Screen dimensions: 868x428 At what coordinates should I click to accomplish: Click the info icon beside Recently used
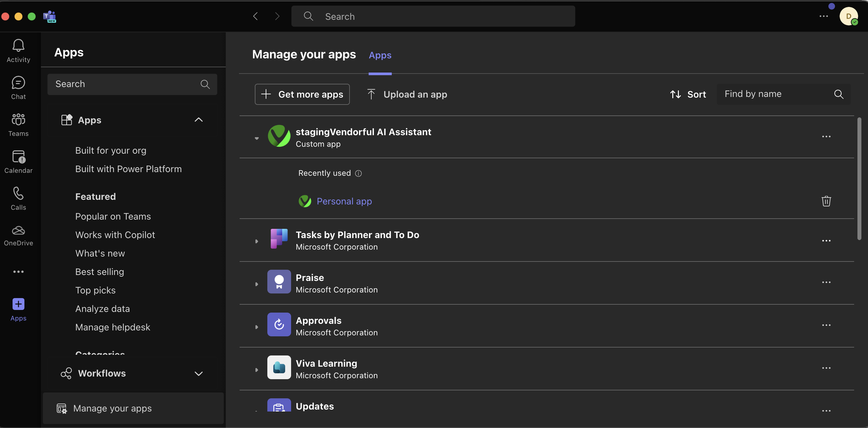coord(358,173)
